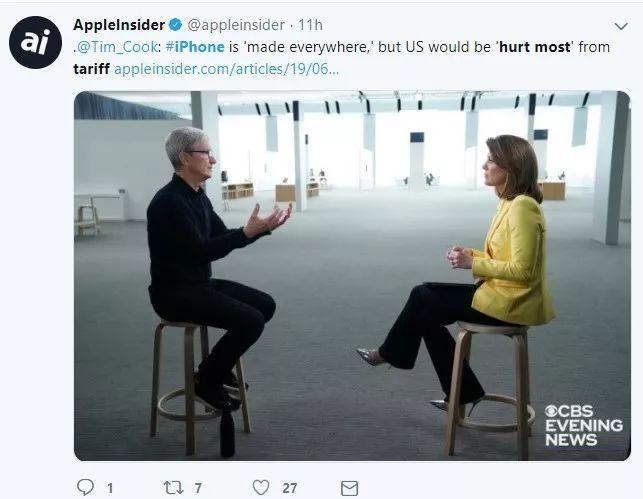Retweet using the retweet arrows icon

[172, 487]
